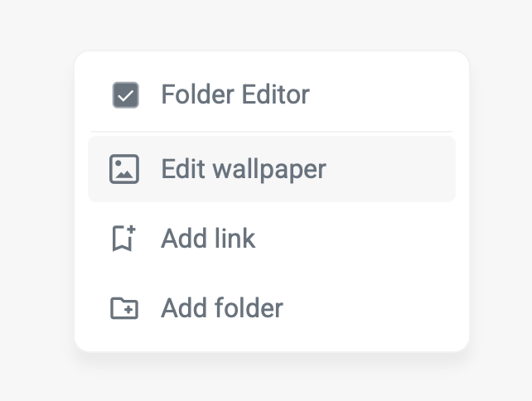Viewport: 532px width, 401px height.
Task: Click the "Add link" text
Action: pos(208,239)
